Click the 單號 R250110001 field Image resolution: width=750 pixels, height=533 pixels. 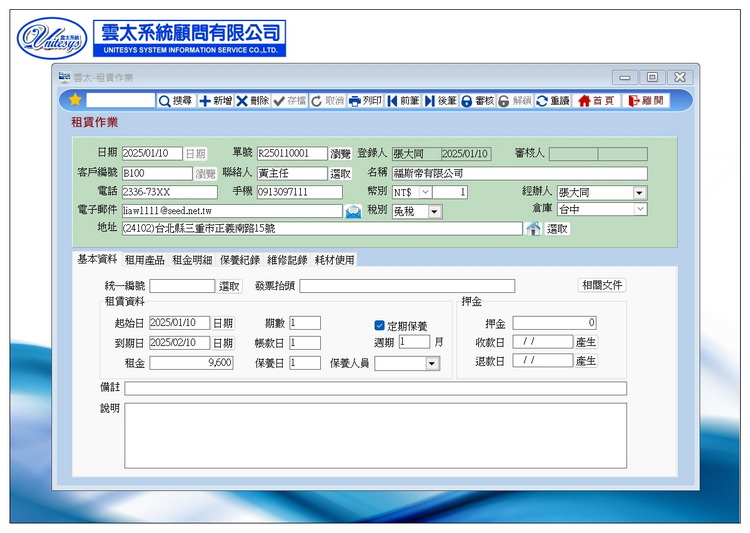point(292,153)
